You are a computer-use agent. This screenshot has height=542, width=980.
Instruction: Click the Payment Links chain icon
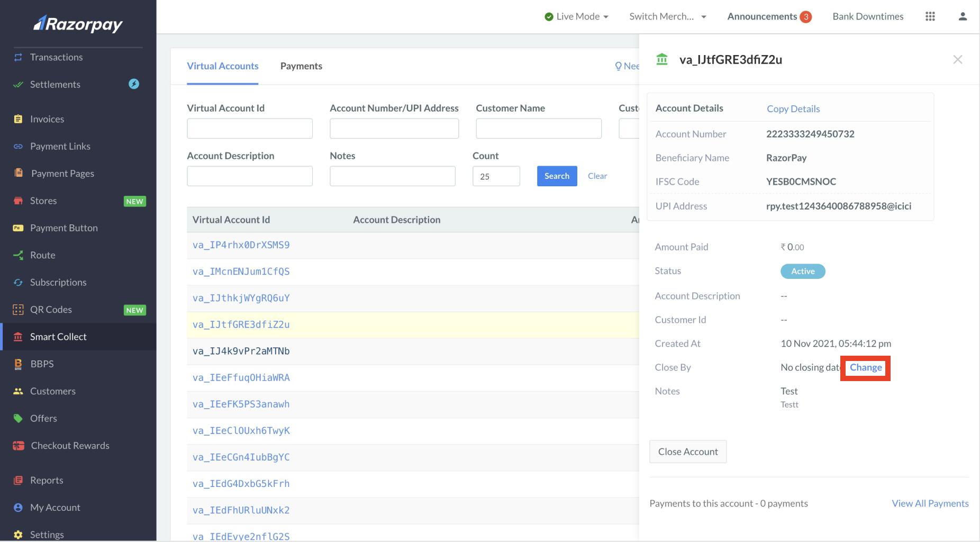click(18, 146)
